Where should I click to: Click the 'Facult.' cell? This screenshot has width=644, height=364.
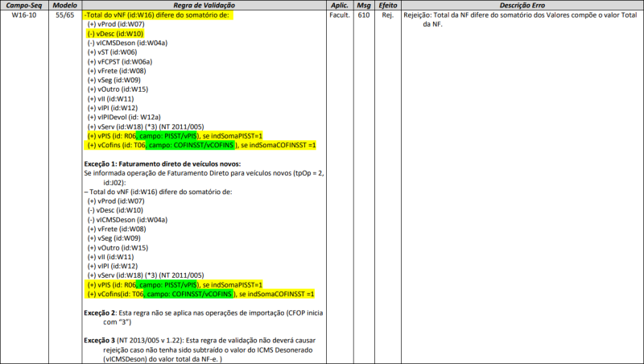[340, 15]
